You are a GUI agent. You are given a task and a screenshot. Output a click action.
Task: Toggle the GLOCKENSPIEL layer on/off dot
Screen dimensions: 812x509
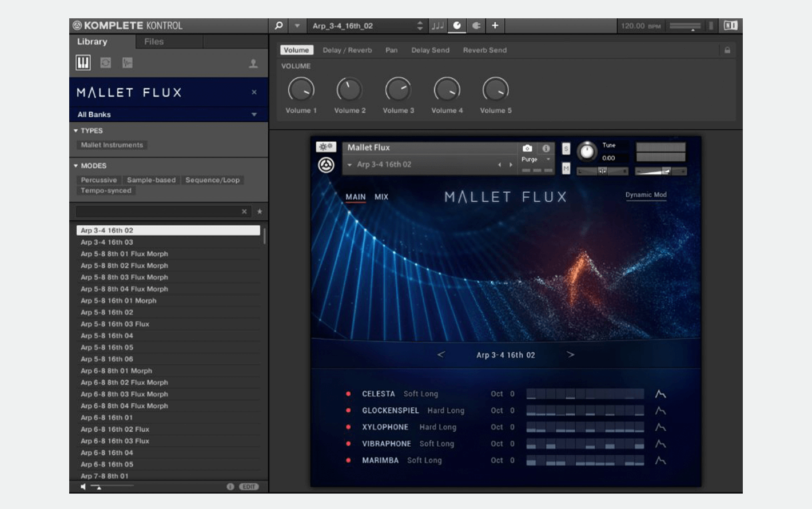click(348, 411)
